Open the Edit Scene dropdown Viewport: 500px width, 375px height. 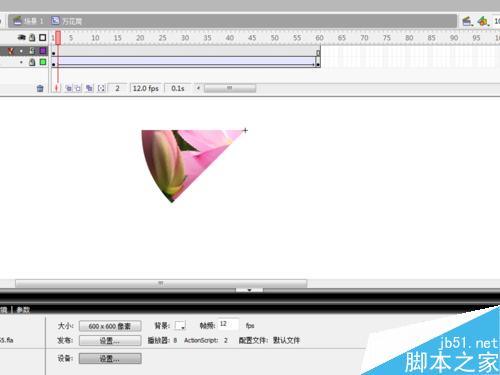point(467,22)
